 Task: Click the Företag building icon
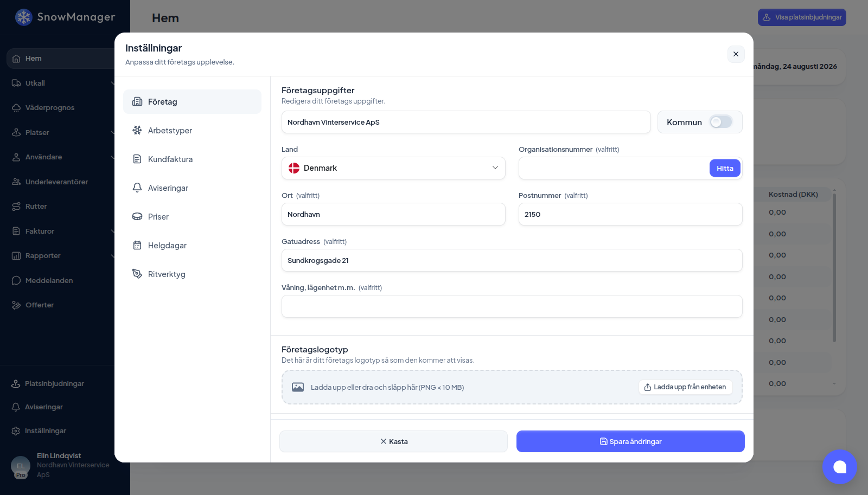(x=137, y=101)
